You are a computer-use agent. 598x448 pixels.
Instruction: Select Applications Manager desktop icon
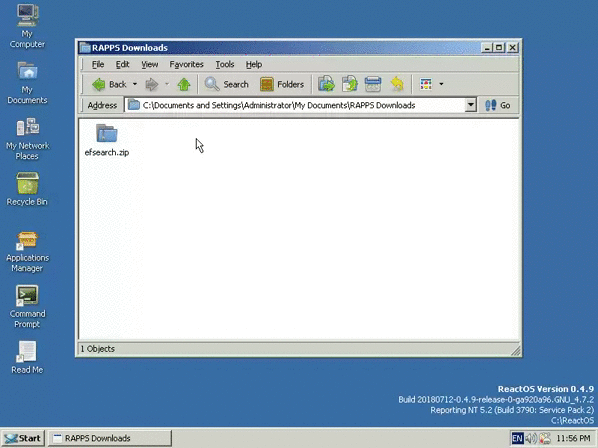(27, 251)
